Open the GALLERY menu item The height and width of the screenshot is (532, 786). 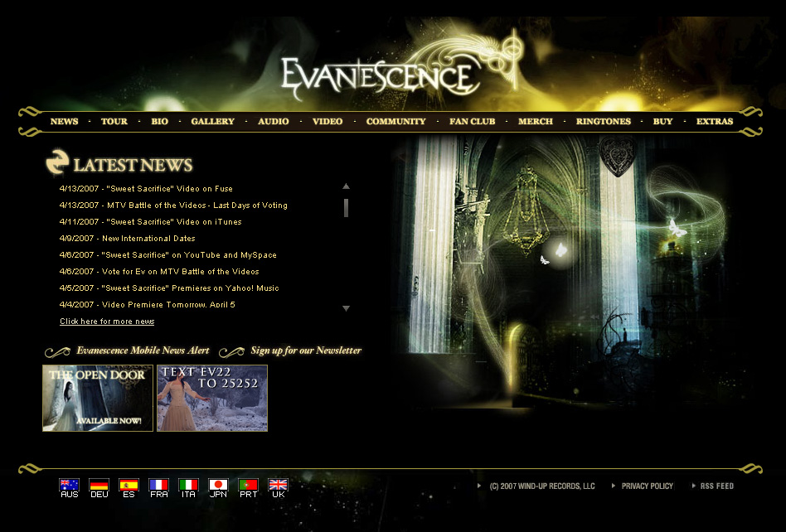click(212, 121)
